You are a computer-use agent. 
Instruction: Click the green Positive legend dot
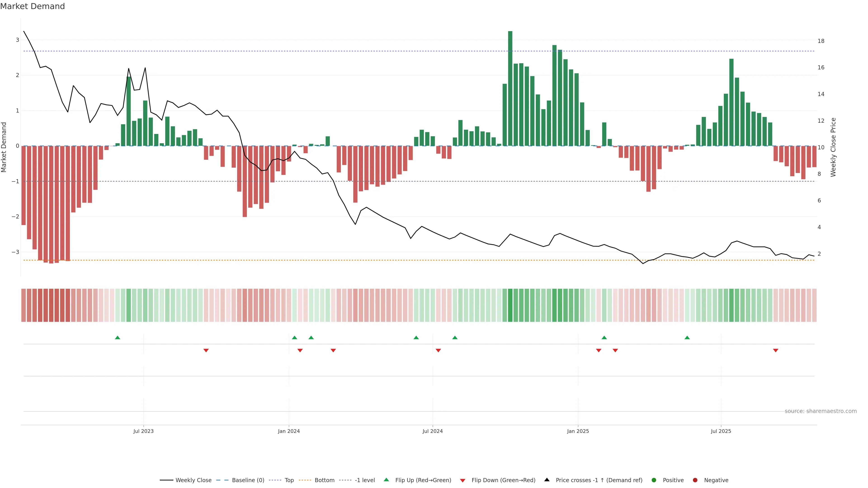click(x=654, y=480)
